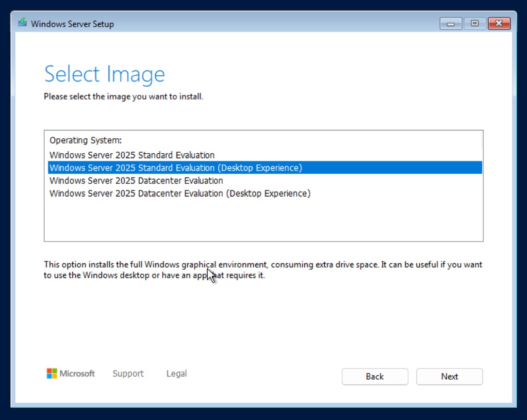Select Standard Evaluation (Desktop Experience) image
This screenshot has height=420, width=527.
pyautogui.click(x=176, y=168)
